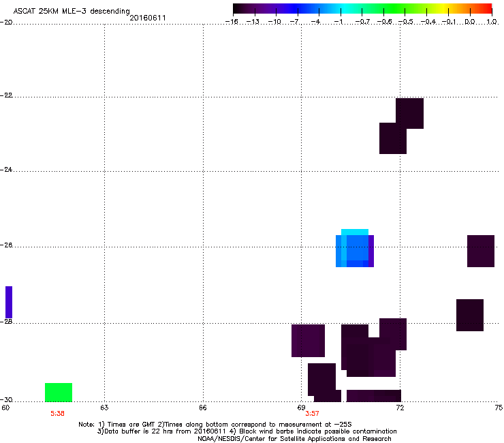Click the color bar legend at top
This screenshot has width=504, height=443.
point(362,9)
